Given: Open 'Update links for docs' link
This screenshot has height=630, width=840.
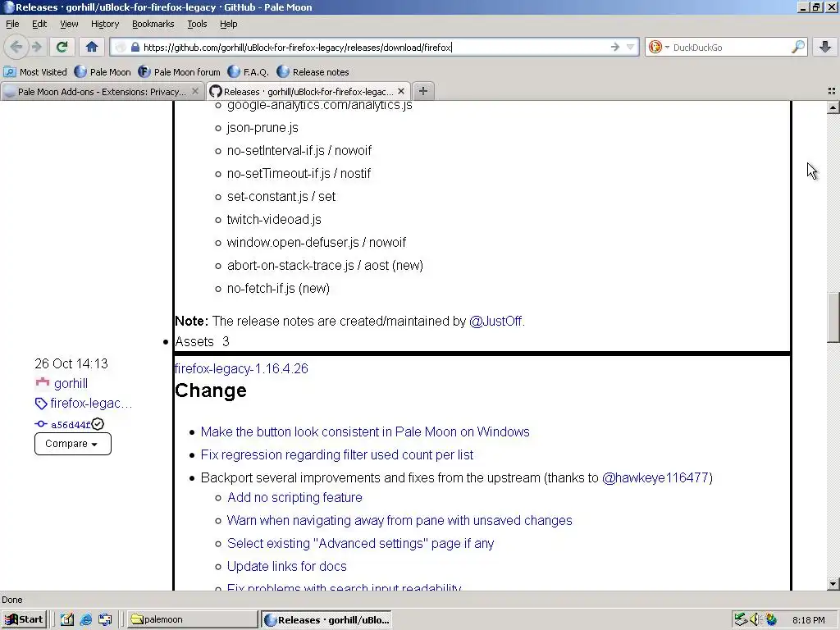Looking at the screenshot, I should coord(286,567).
